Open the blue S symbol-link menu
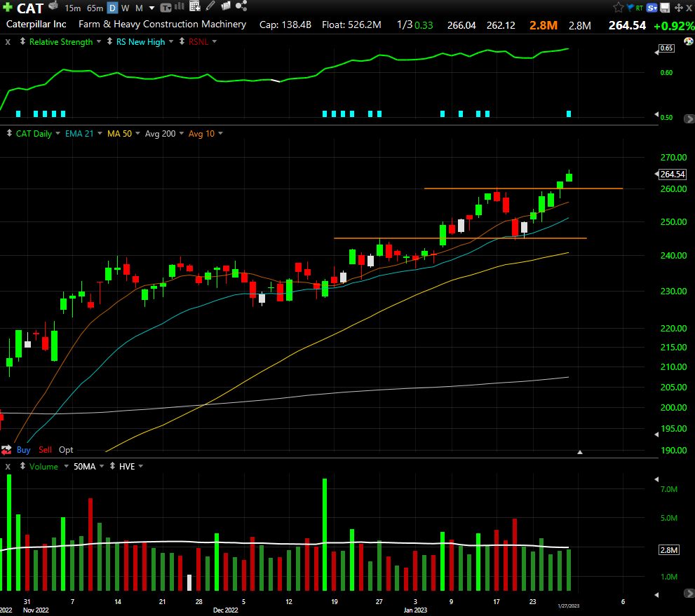The width and height of the screenshot is (695, 616). click(652, 8)
